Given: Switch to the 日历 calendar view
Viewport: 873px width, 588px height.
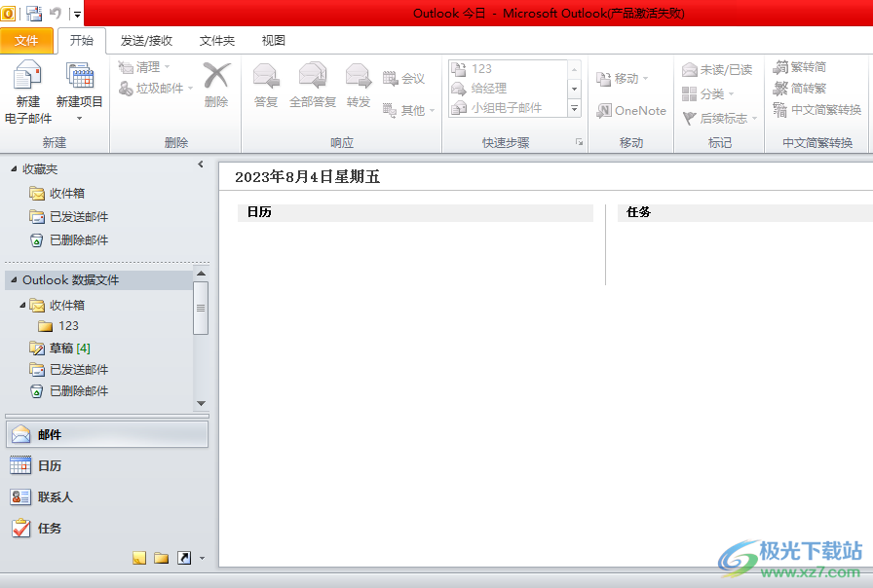Looking at the screenshot, I should pyautogui.click(x=107, y=465).
